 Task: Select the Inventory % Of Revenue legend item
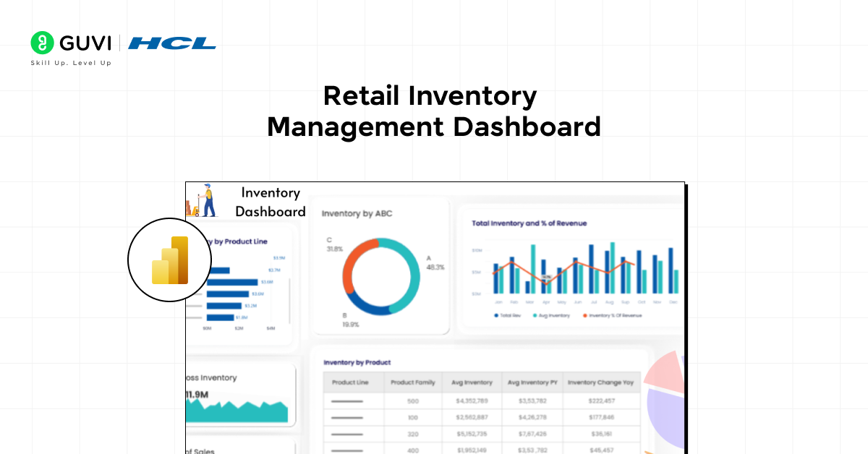(x=612, y=315)
